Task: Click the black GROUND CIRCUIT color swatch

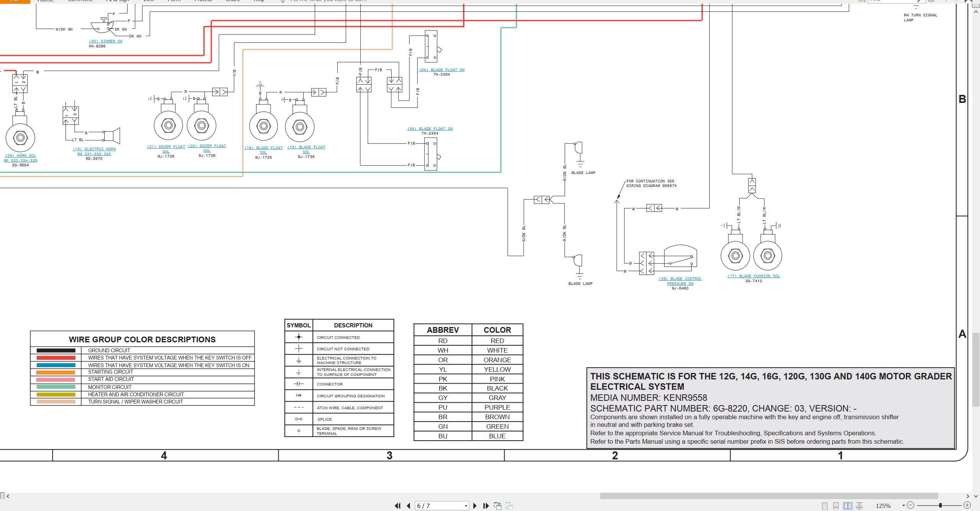Action: pos(56,350)
